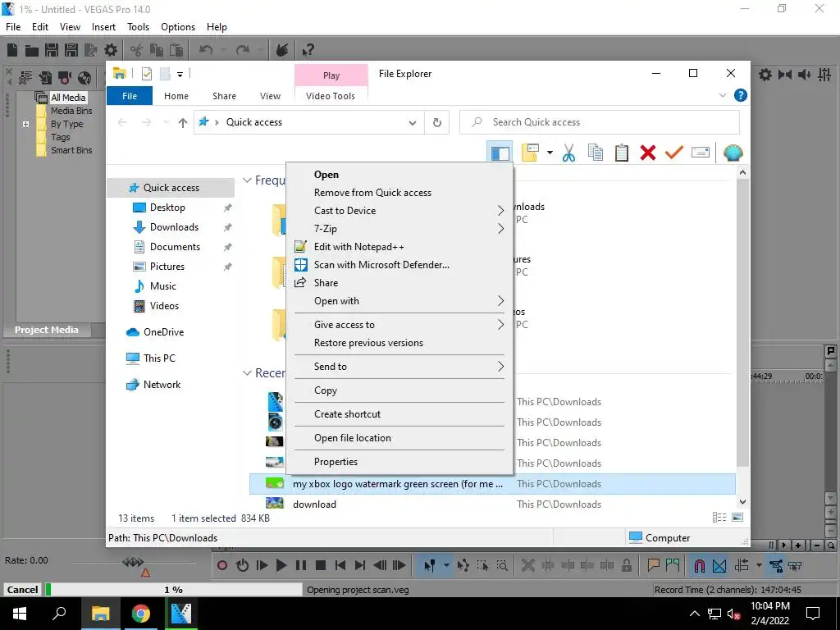840x630 pixels.
Task: Click Loop Playback in VEGAS transport bar
Action: pyautogui.click(x=242, y=565)
